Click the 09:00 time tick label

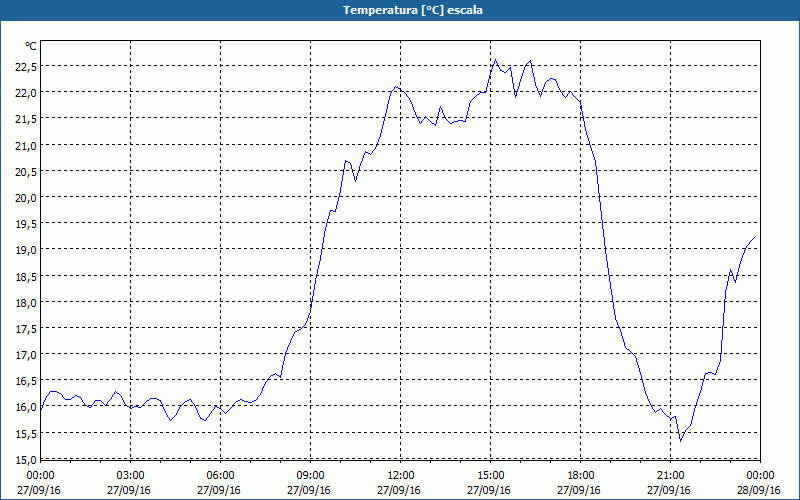point(310,476)
